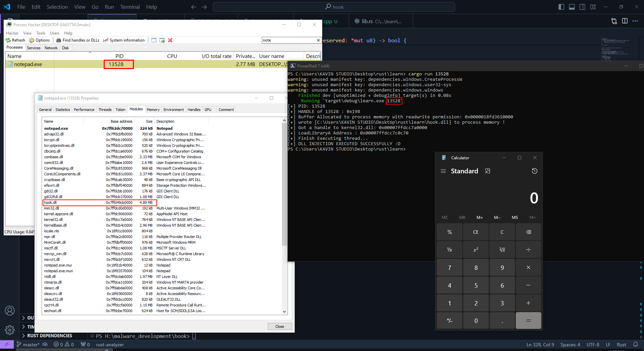
Task: Open the Hacker menu
Action: pos(12,33)
